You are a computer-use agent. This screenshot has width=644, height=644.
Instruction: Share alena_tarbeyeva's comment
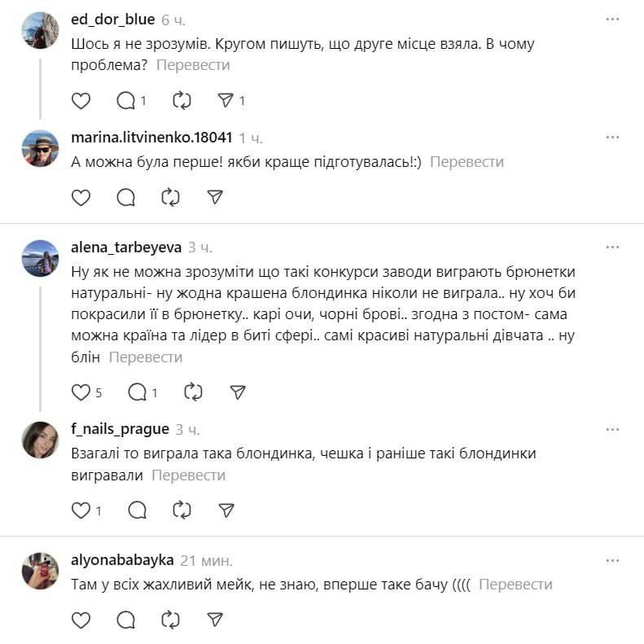[238, 392]
